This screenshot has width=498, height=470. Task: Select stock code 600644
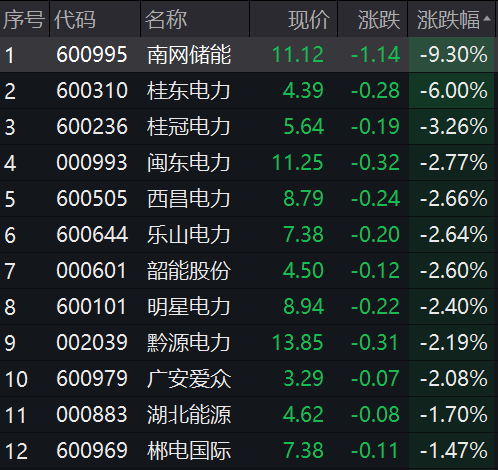(x=92, y=234)
